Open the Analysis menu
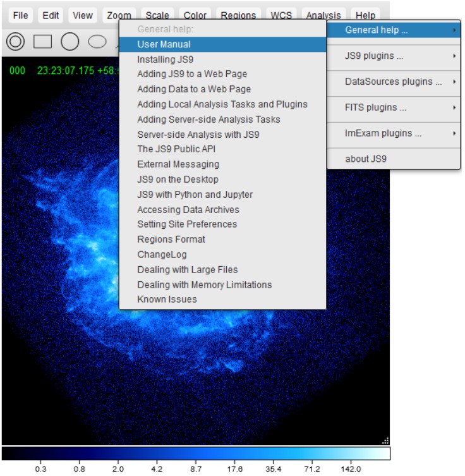Screen dimensions: 465x476 coord(323,15)
